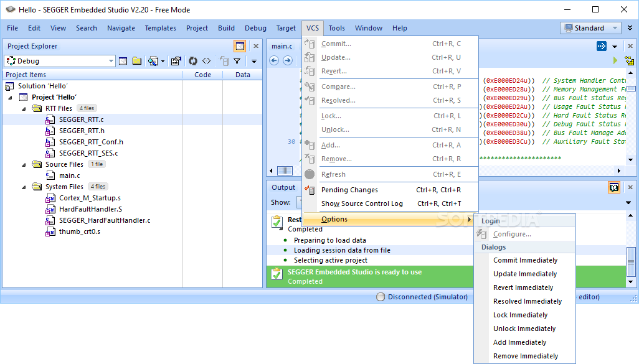
Task: Open the Standard layout dropdown
Action: pyautogui.click(x=615, y=28)
